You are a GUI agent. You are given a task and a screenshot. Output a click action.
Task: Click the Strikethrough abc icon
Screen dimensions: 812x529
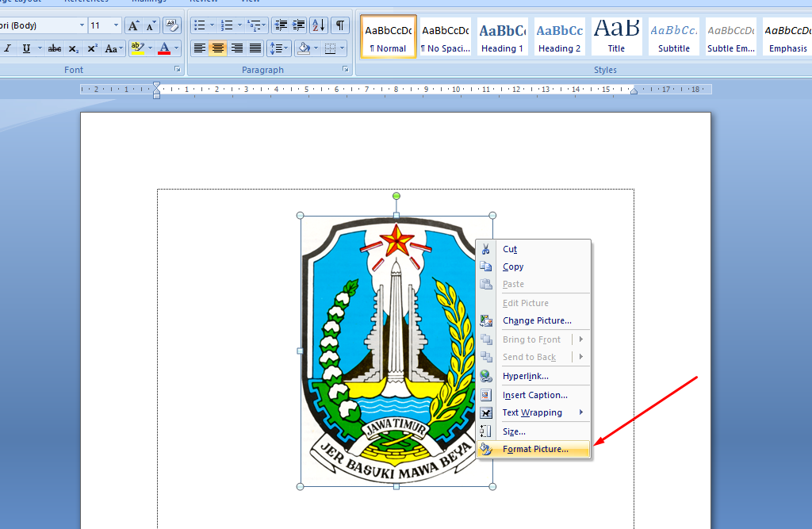(x=55, y=48)
